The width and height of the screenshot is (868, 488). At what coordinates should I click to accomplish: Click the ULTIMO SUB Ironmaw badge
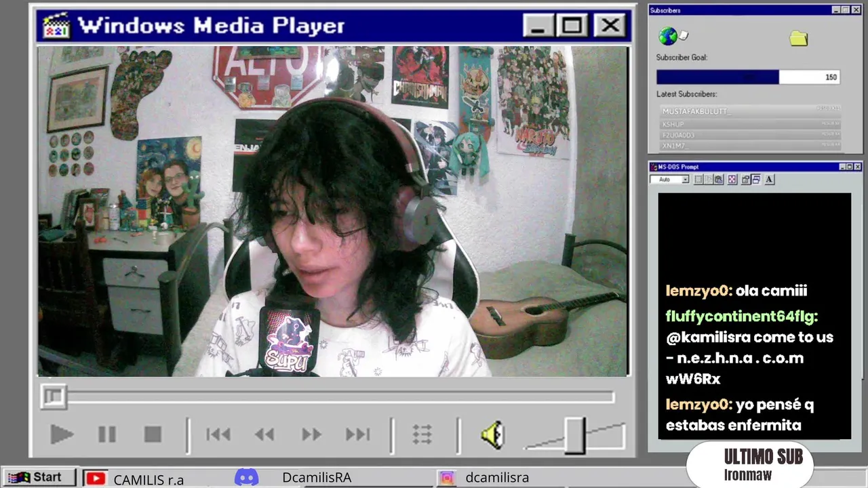click(749, 465)
